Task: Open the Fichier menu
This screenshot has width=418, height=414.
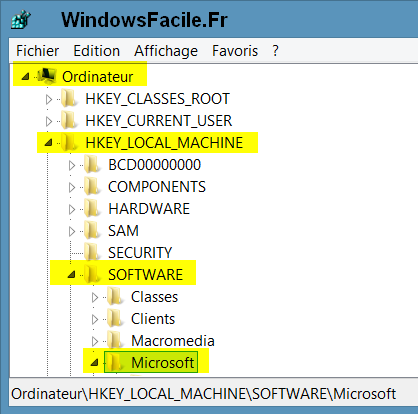Action: point(38,51)
